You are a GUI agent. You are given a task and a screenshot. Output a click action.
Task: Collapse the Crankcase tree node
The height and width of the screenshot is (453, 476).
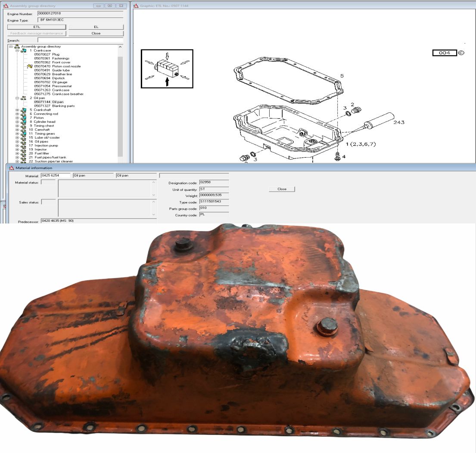tap(18, 50)
